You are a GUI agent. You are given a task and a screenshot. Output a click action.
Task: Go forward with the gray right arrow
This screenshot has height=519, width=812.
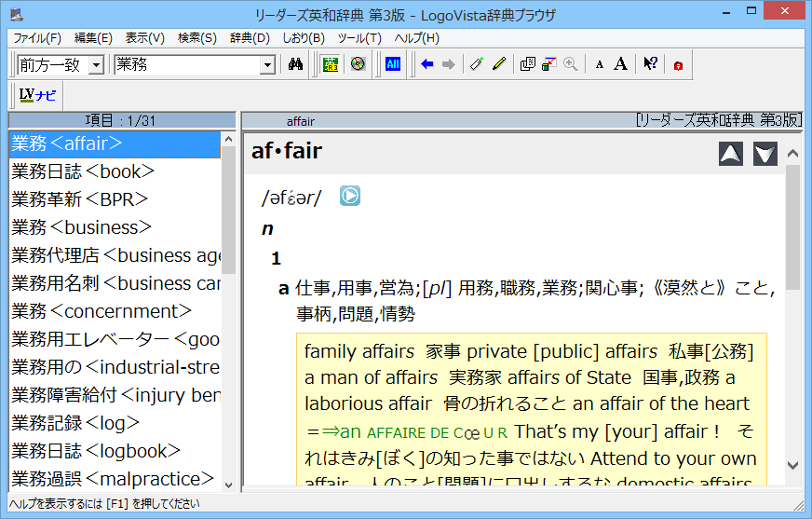click(x=449, y=64)
